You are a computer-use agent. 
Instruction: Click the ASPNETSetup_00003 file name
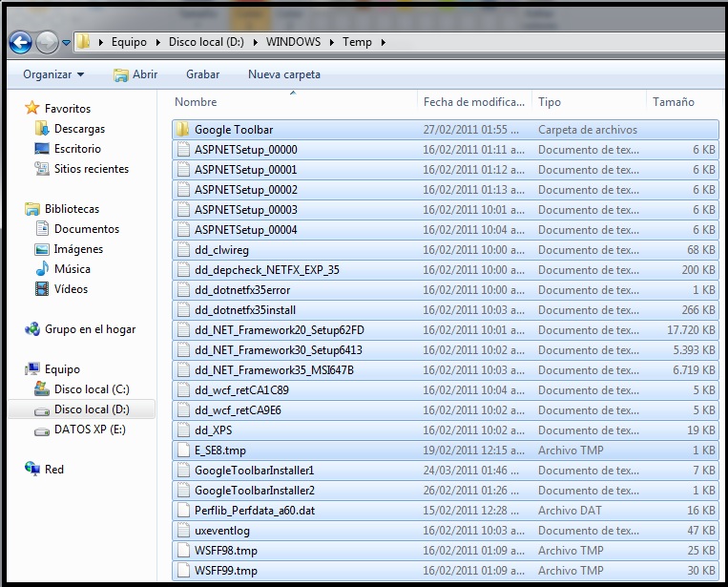[245, 210]
